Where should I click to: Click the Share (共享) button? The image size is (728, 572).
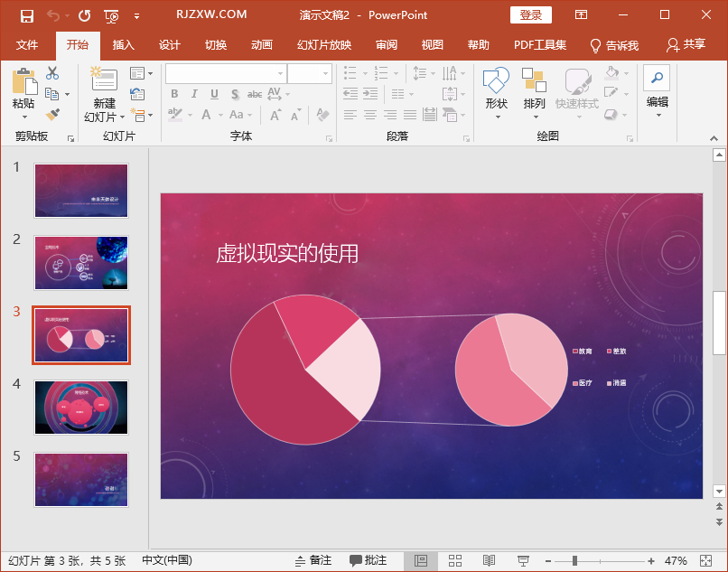tap(686, 44)
